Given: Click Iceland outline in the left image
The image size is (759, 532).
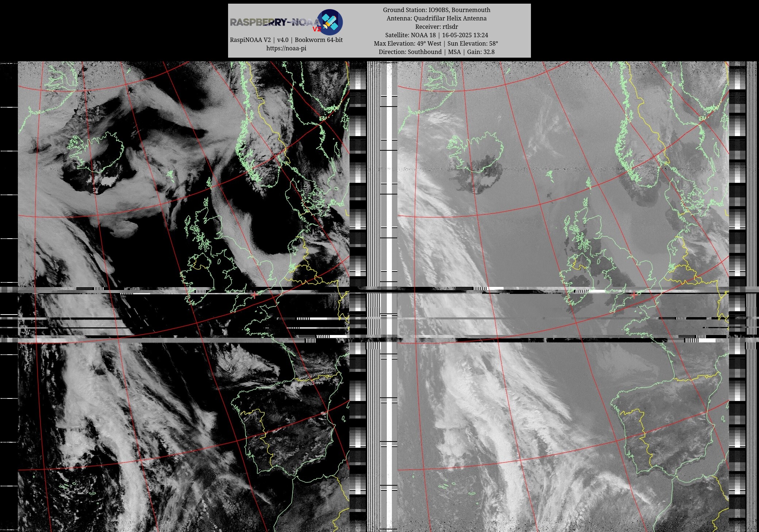Looking at the screenshot, I should [96, 153].
